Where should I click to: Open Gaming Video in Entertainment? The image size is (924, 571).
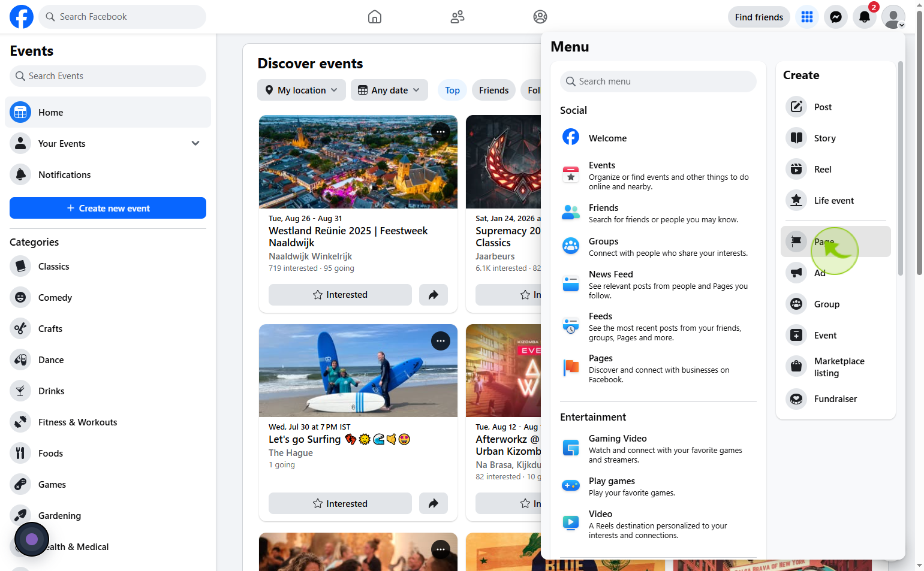[658, 448]
